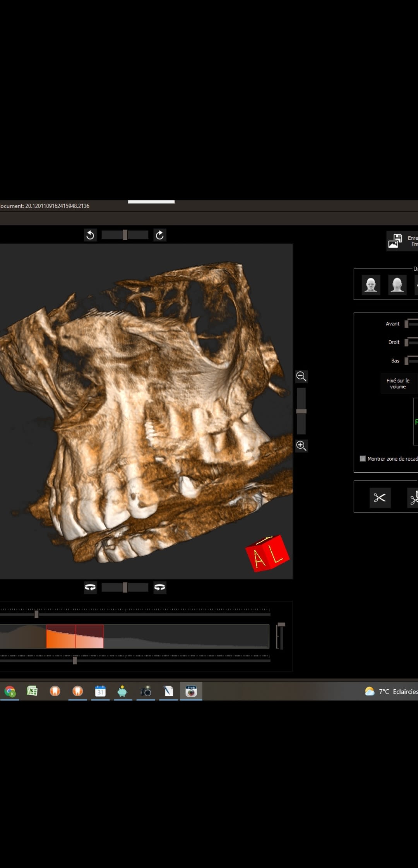Click the spin-right icon below the viewer
This screenshot has height=868, width=418.
point(159,587)
